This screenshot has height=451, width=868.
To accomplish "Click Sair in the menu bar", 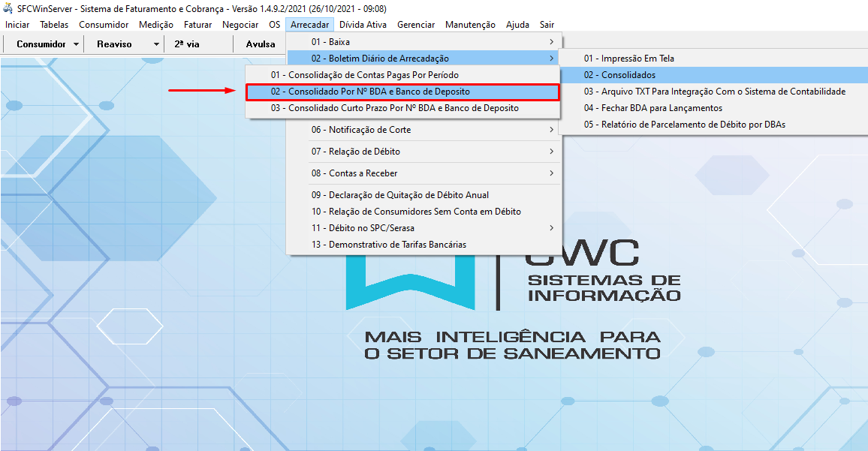I will [x=547, y=24].
